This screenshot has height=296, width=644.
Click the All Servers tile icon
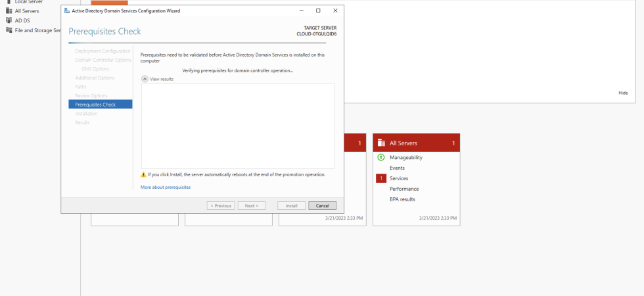point(382,143)
